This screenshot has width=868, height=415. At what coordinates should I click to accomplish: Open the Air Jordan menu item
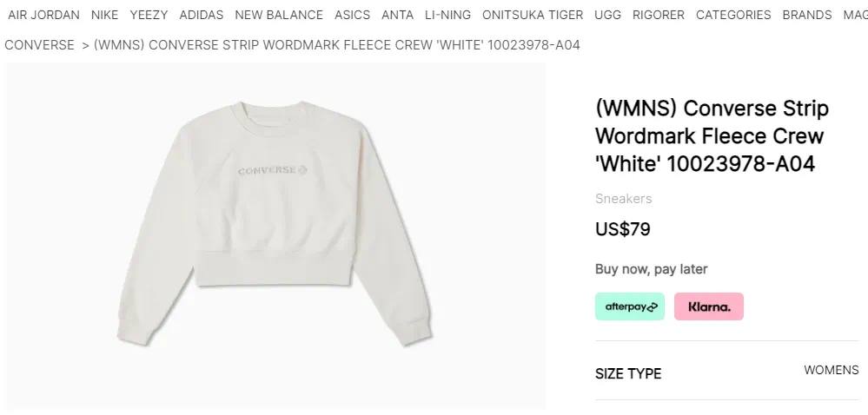tap(43, 15)
